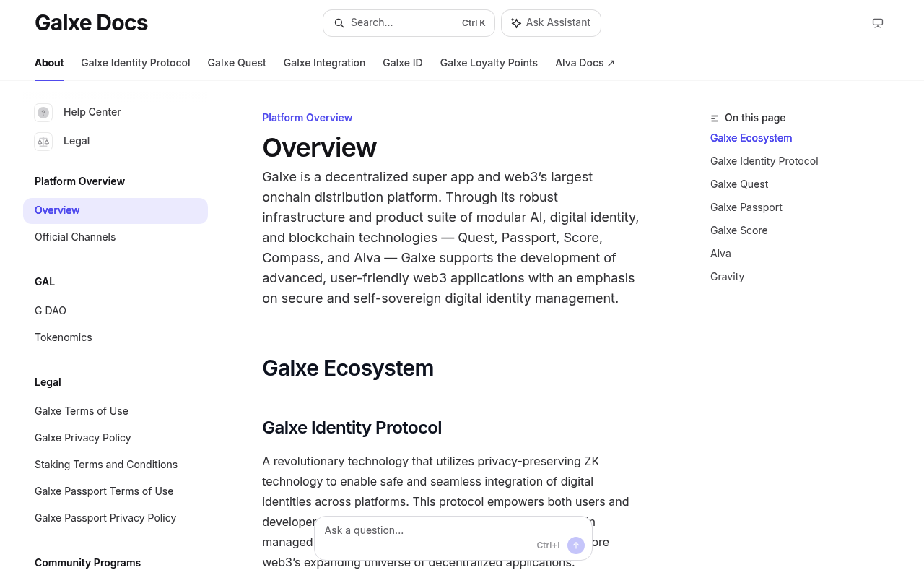Click the On this page list icon
The image size is (924, 578).
(x=715, y=118)
